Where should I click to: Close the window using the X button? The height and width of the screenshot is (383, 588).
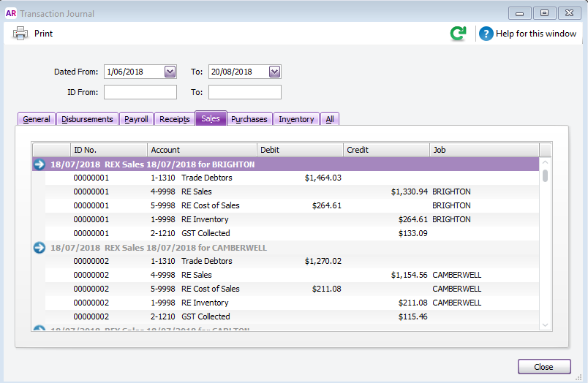point(569,13)
